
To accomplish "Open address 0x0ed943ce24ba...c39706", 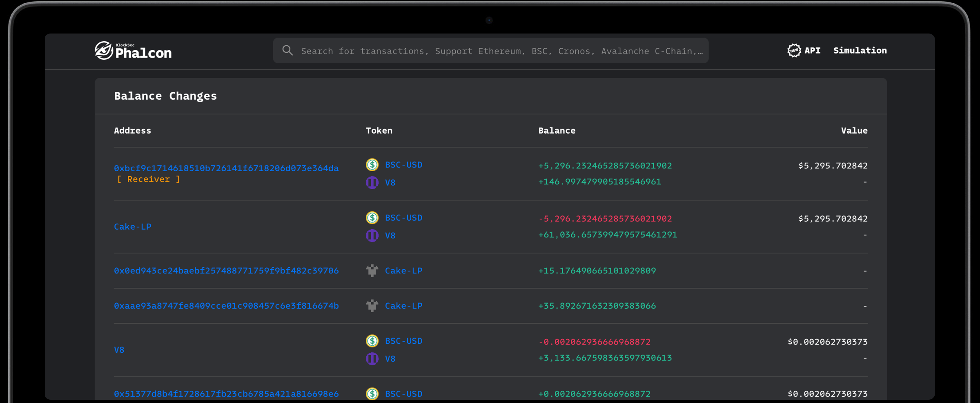I will (226, 271).
